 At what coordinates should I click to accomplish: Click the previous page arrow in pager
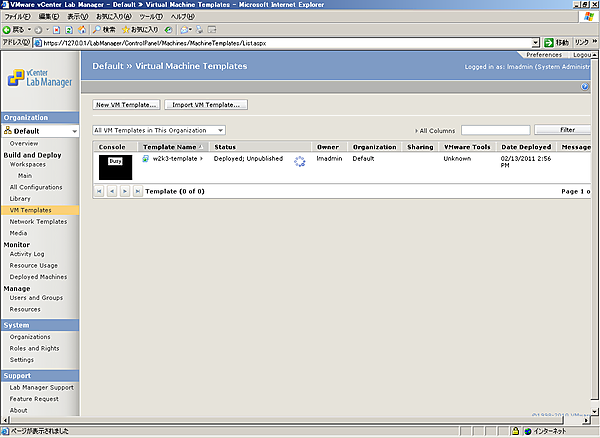[x=111, y=190]
